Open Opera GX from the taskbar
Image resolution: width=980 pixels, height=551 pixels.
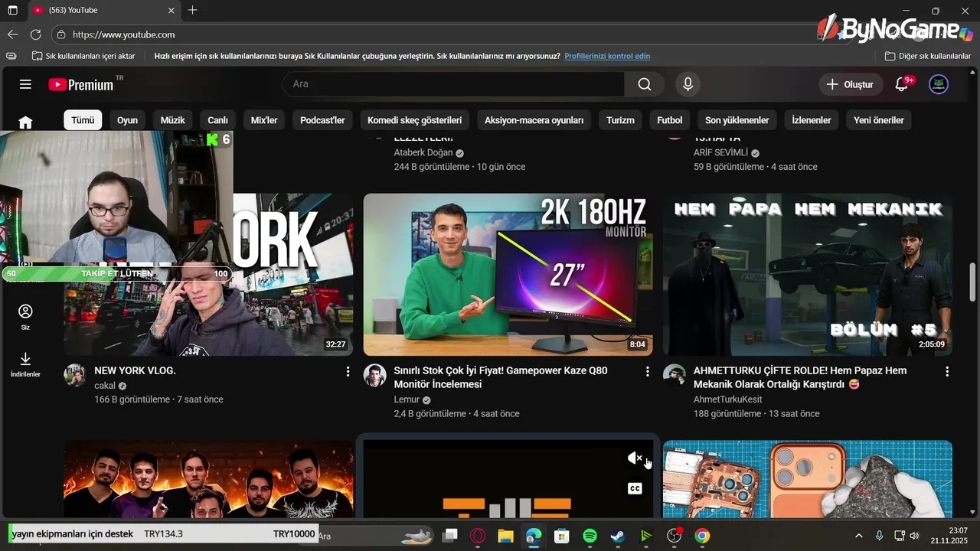click(478, 536)
